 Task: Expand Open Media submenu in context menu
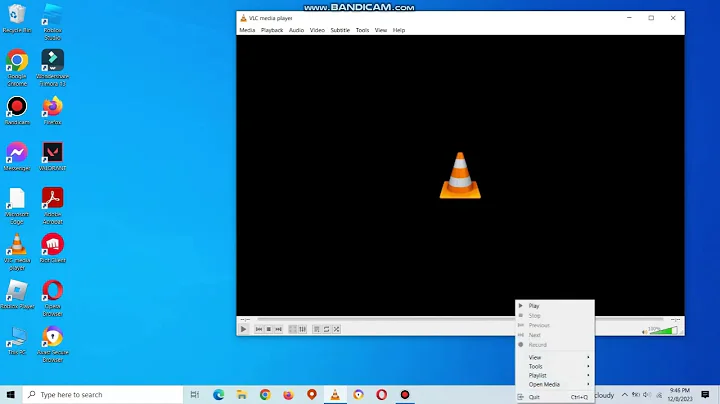pos(555,384)
